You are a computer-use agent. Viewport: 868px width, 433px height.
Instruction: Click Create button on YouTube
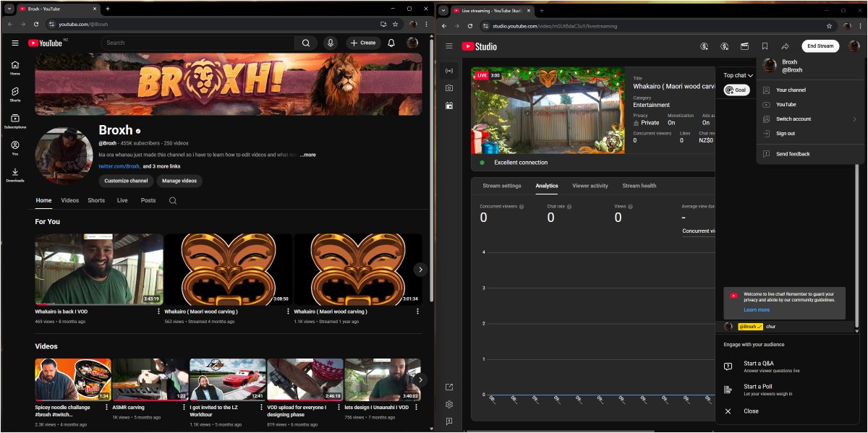tap(363, 43)
